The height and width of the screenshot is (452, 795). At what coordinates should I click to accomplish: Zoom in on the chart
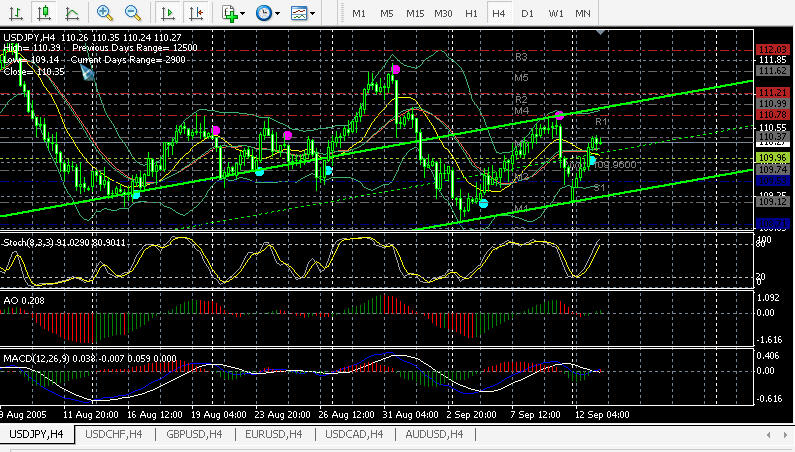click(105, 13)
